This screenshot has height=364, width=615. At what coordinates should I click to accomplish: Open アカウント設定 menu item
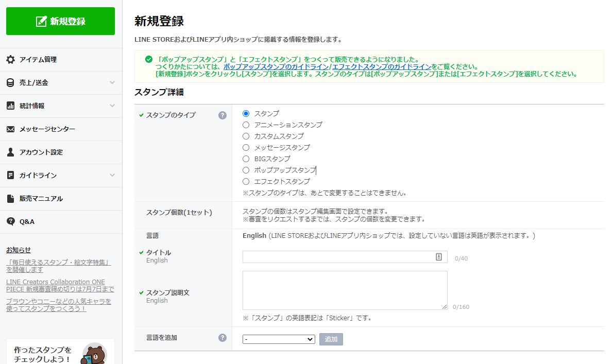(61, 152)
